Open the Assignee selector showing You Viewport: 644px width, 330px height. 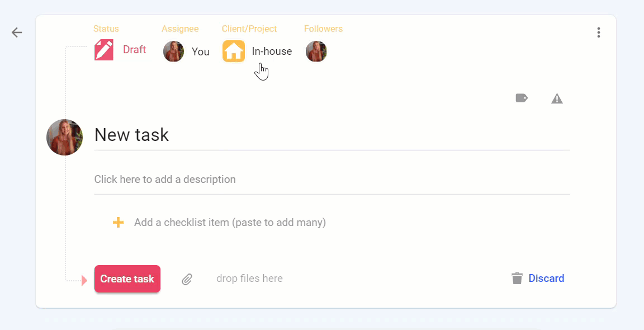(x=187, y=51)
